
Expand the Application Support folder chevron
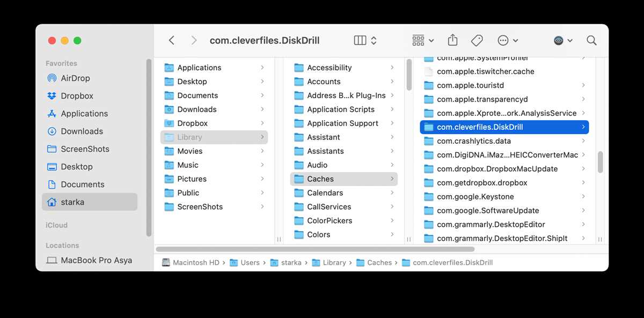392,123
